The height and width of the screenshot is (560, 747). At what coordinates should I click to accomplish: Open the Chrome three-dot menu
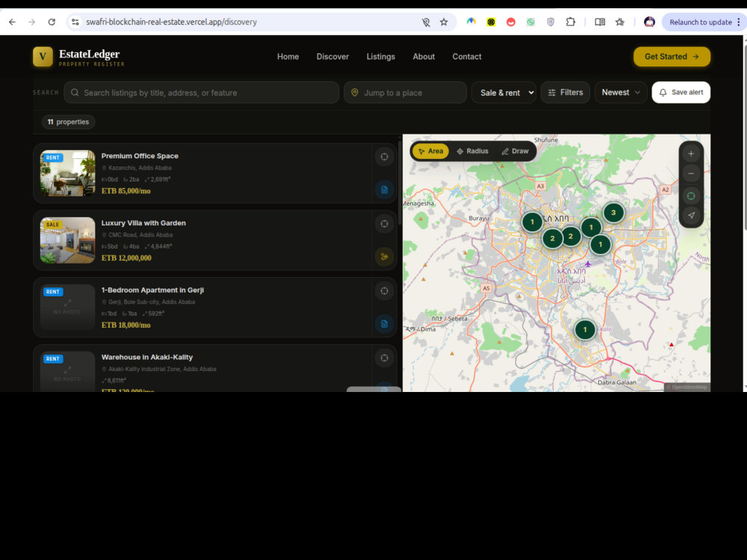739,22
